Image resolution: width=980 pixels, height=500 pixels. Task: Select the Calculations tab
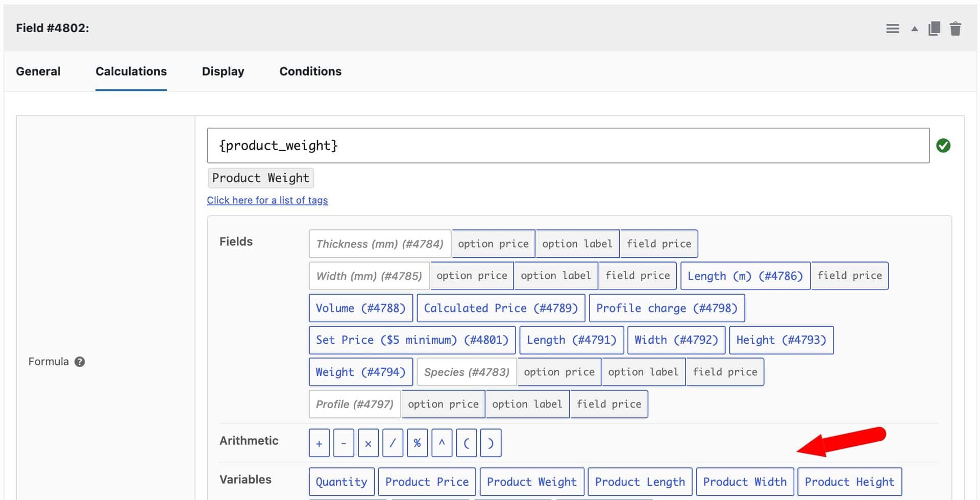click(131, 72)
